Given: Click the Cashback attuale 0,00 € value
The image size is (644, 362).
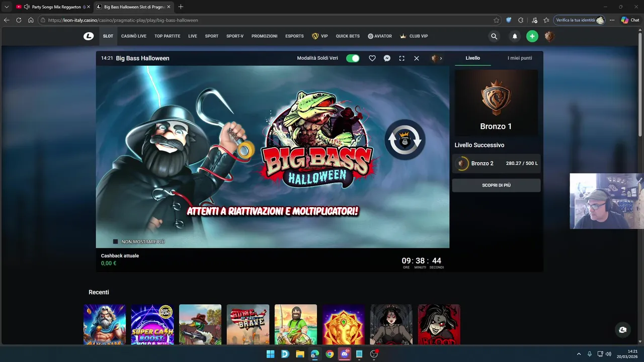Looking at the screenshot, I should [x=109, y=263].
